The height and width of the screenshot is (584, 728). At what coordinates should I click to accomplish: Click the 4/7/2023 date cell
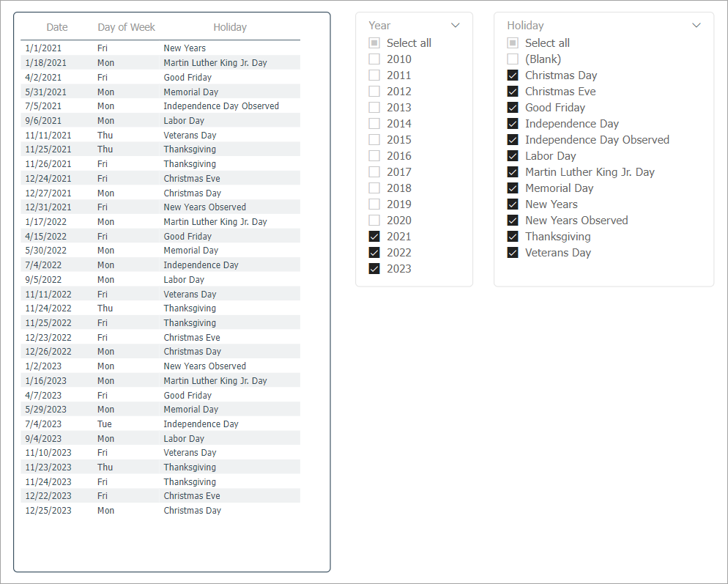coord(43,396)
